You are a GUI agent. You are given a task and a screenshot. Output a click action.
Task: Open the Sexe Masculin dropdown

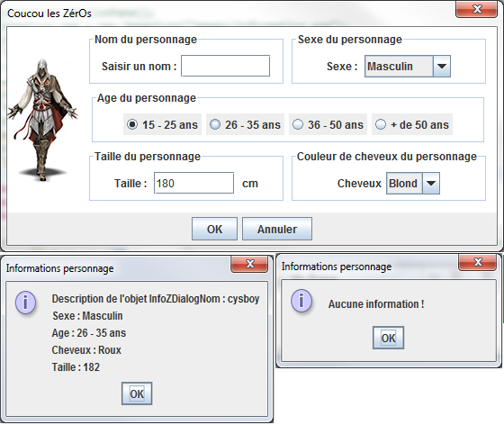[x=407, y=67]
